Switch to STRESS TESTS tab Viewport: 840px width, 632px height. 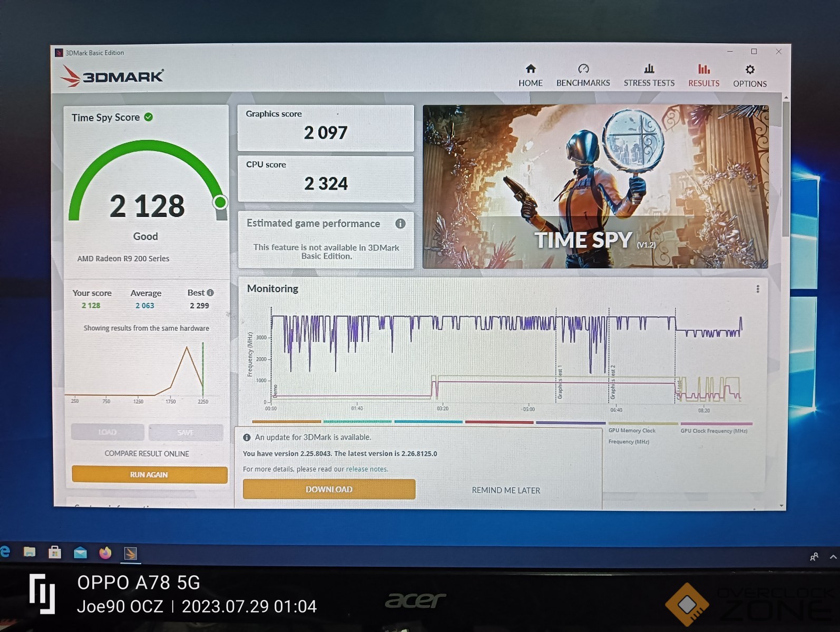tap(649, 76)
